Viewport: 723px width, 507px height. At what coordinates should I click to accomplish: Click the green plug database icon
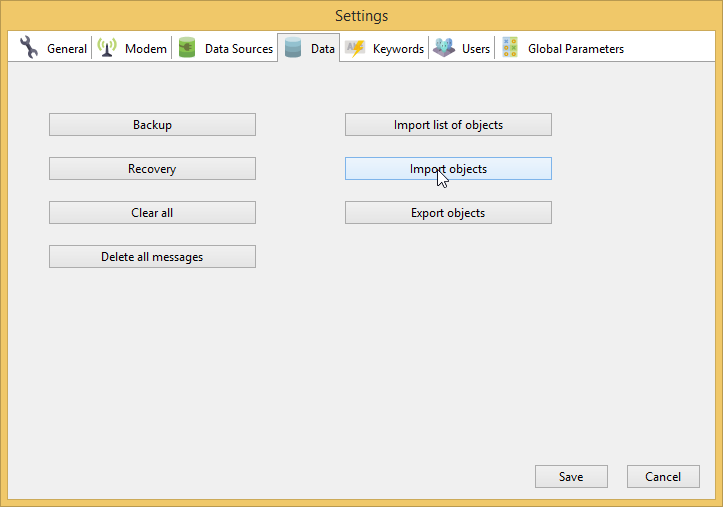(x=187, y=47)
